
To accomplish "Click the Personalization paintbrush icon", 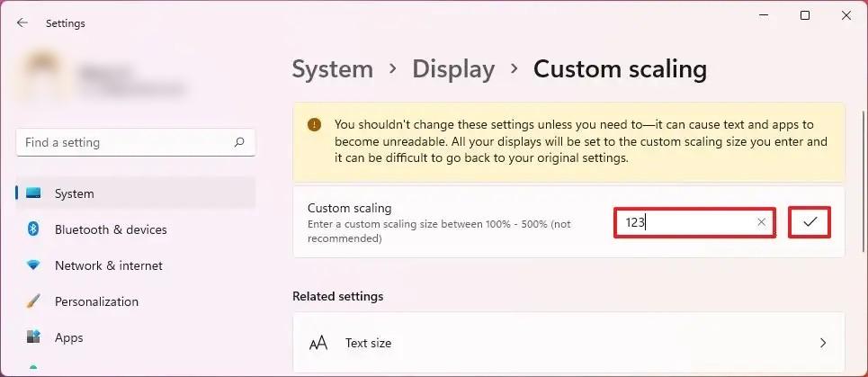I will click(x=33, y=301).
